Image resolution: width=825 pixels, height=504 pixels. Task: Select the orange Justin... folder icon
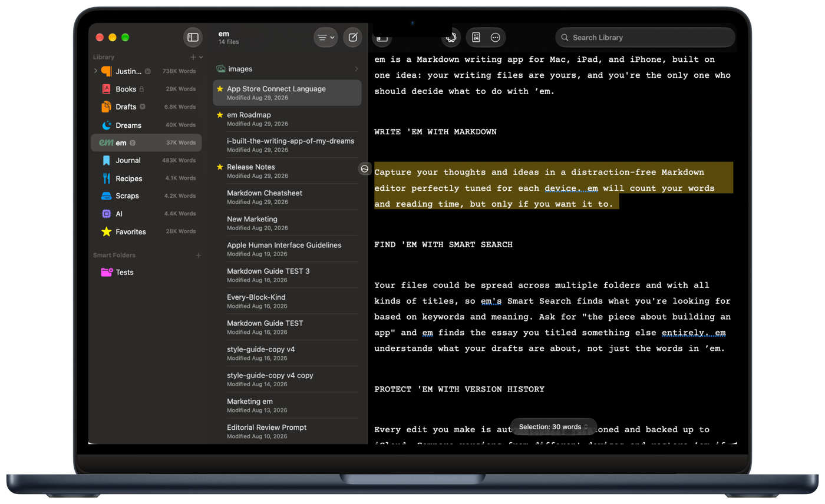106,71
